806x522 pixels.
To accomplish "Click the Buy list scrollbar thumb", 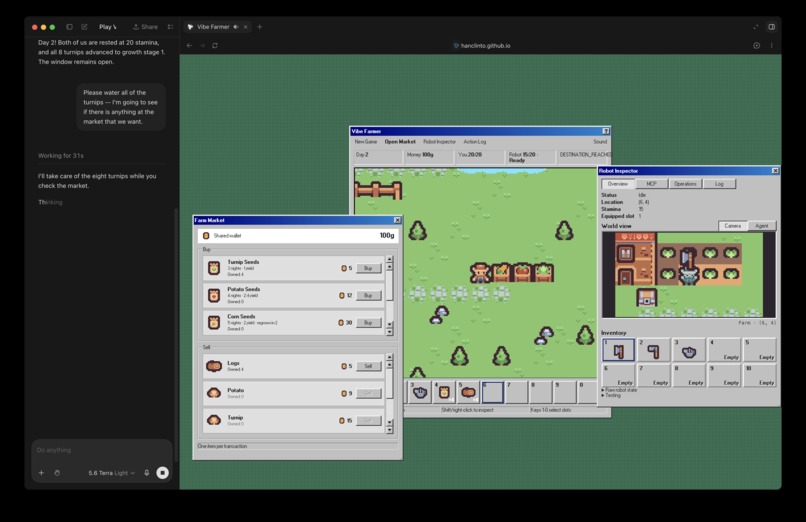I will tap(389, 286).
